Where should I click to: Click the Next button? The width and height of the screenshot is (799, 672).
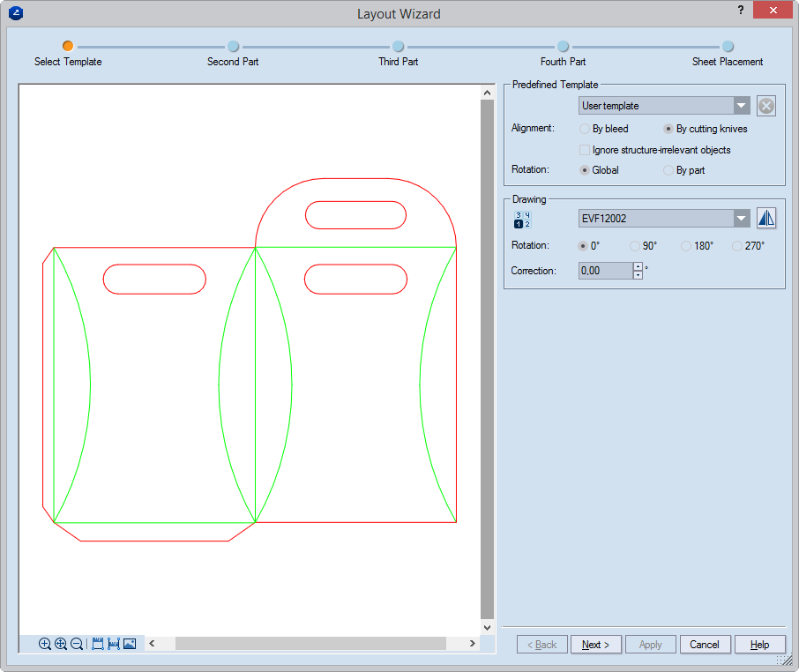click(596, 645)
